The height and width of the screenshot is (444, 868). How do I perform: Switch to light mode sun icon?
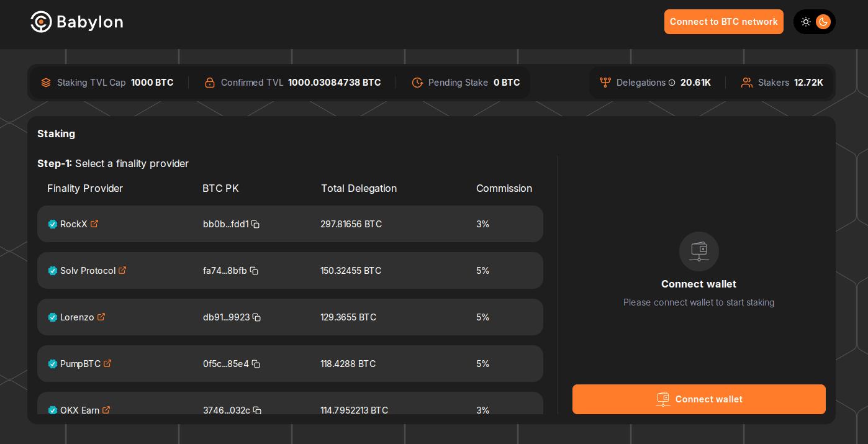tap(806, 22)
